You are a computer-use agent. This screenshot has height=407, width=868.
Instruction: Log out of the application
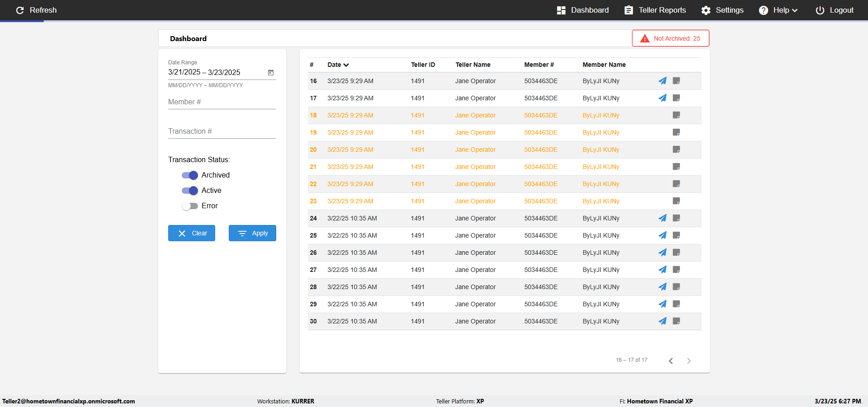click(835, 10)
